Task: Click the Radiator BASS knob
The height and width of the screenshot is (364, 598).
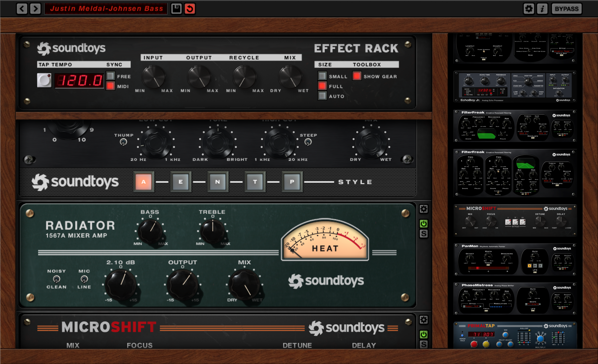Action: (x=150, y=231)
